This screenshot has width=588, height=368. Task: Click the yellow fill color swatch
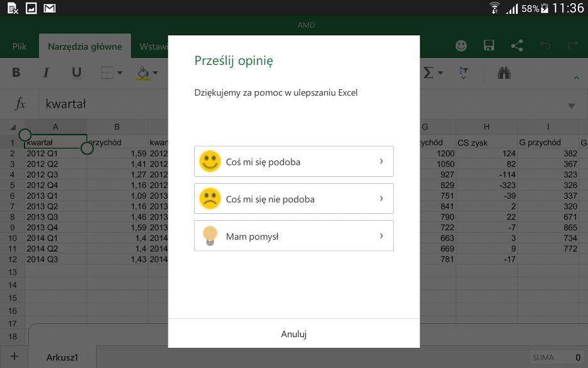coord(144,72)
